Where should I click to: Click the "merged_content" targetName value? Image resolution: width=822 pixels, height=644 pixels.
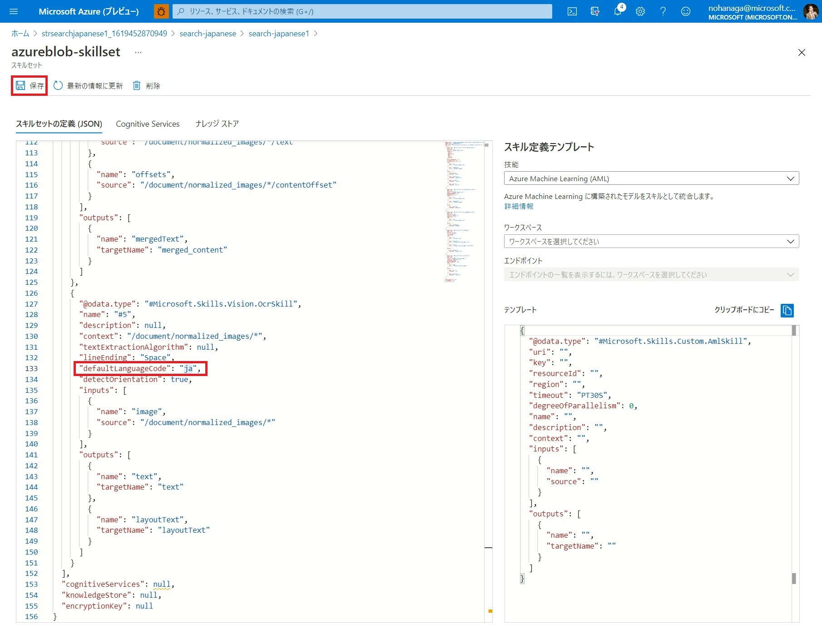(x=193, y=250)
